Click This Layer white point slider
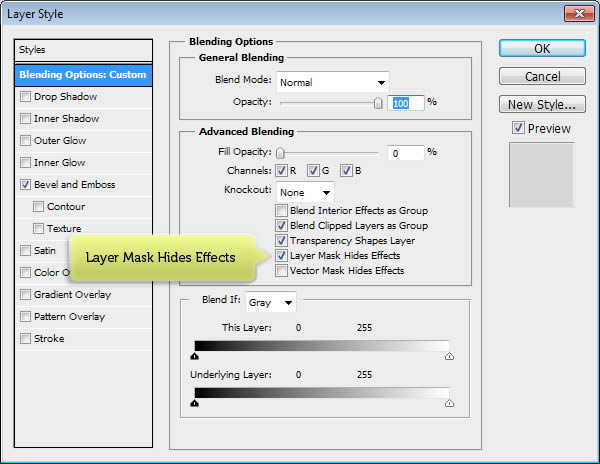The width and height of the screenshot is (600, 464). (449, 357)
